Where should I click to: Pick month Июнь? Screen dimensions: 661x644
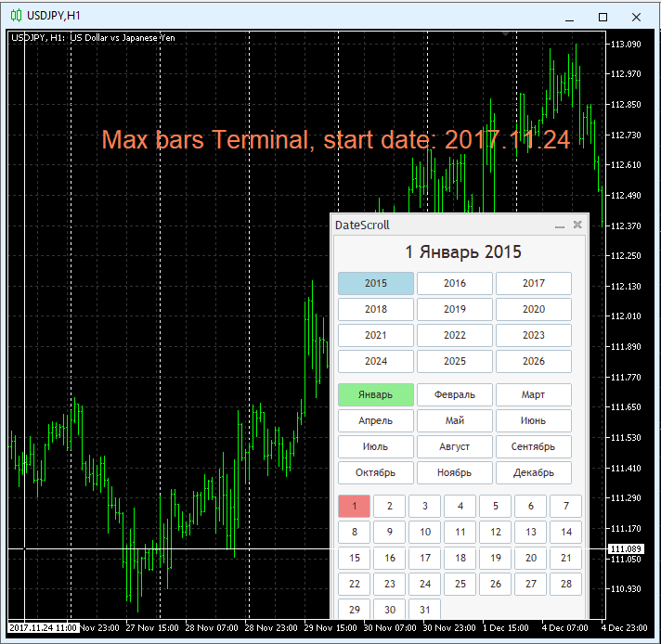coord(534,420)
